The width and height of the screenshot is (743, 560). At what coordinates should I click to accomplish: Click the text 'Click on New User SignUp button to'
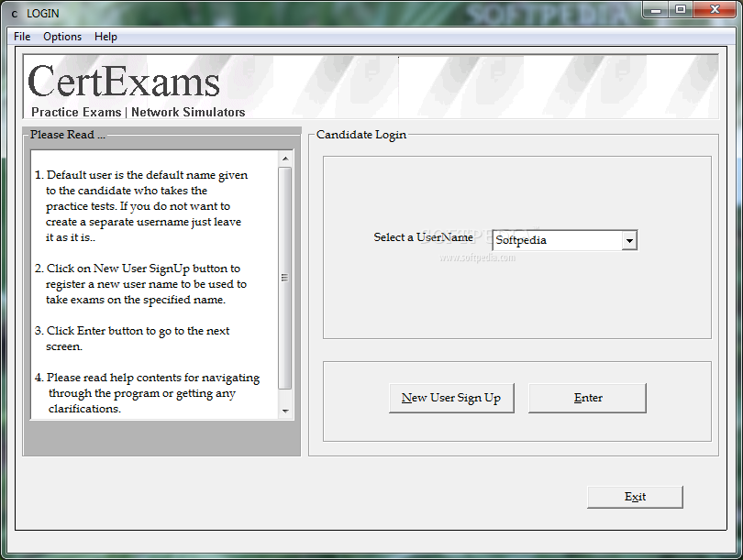click(x=143, y=269)
